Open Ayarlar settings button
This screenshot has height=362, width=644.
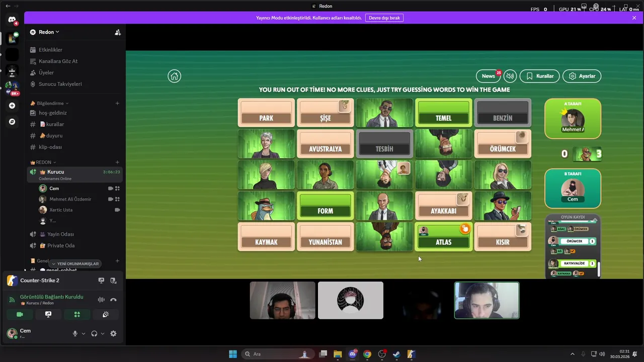point(582,76)
